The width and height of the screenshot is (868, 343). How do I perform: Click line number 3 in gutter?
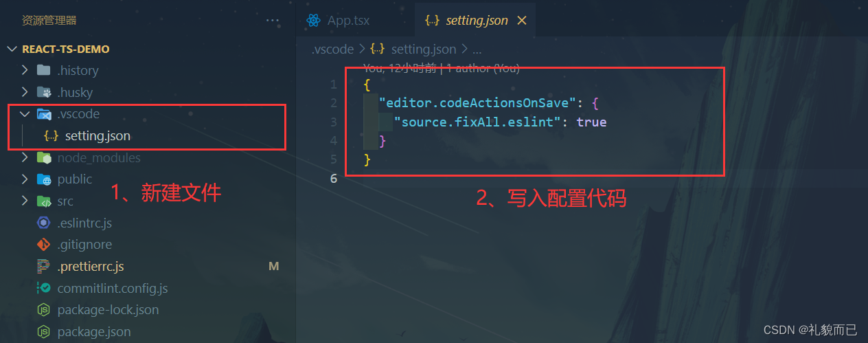[x=334, y=122]
